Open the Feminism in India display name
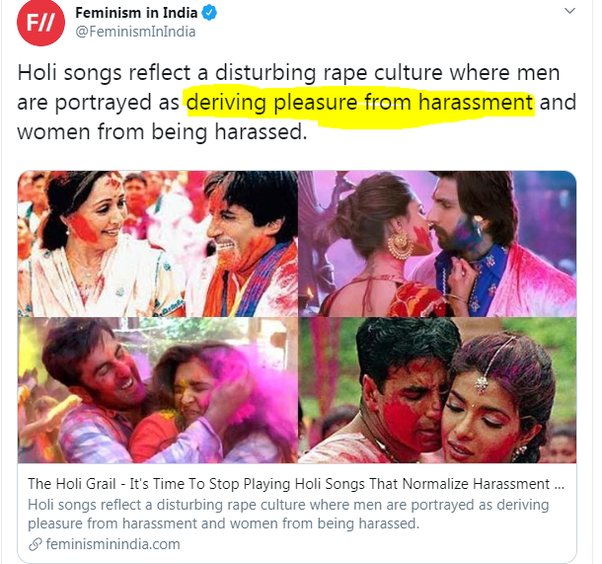 click(136, 13)
